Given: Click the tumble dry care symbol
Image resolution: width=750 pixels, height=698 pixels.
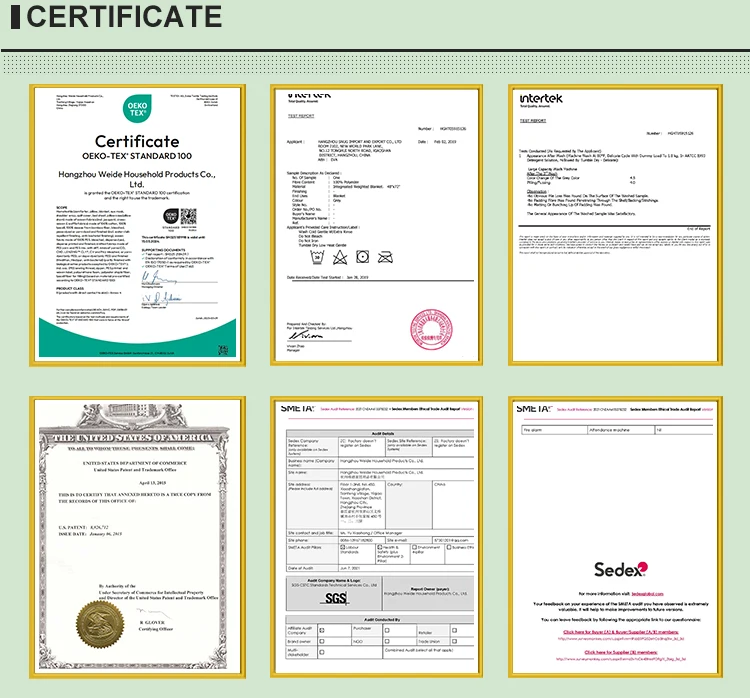Looking at the screenshot, I should click(363, 257).
